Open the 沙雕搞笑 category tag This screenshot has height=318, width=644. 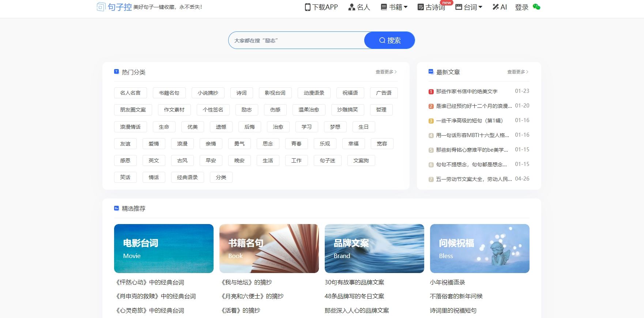[347, 110]
